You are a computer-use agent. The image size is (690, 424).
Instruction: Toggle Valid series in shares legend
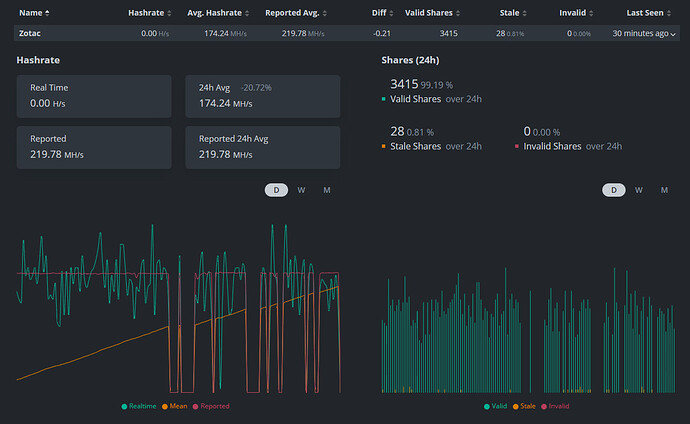coord(495,406)
